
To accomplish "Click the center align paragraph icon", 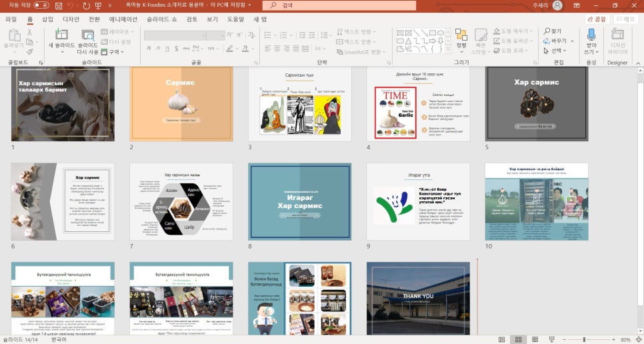I will click(277, 49).
